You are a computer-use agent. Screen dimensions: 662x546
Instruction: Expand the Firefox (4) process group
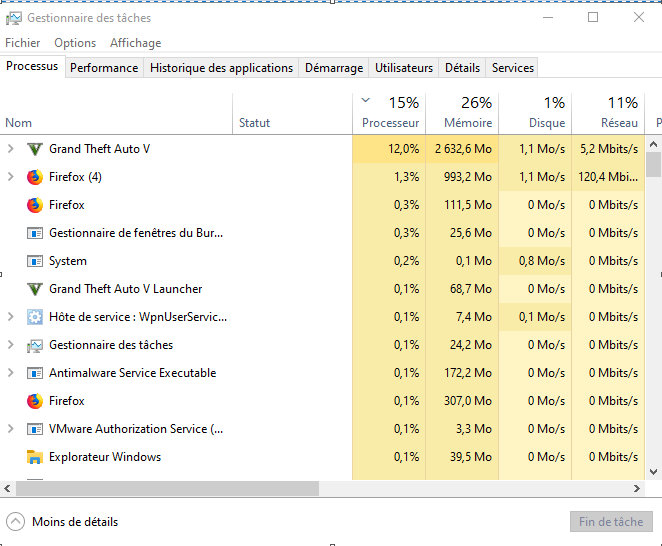click(11, 177)
